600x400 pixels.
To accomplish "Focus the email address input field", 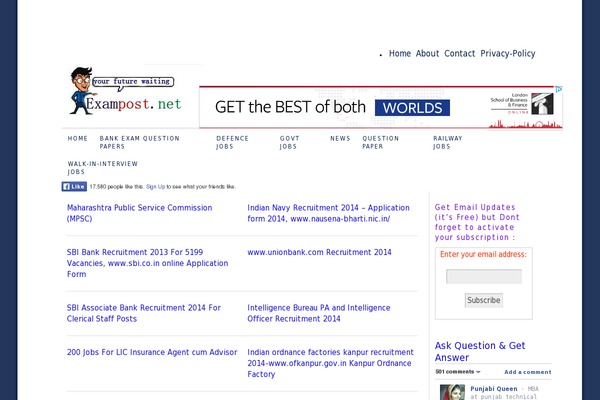I will point(484,276).
